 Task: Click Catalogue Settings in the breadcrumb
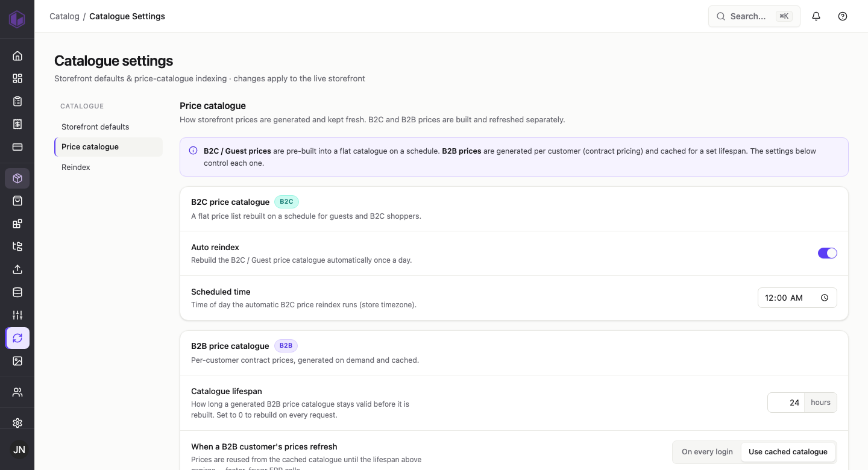tap(127, 16)
